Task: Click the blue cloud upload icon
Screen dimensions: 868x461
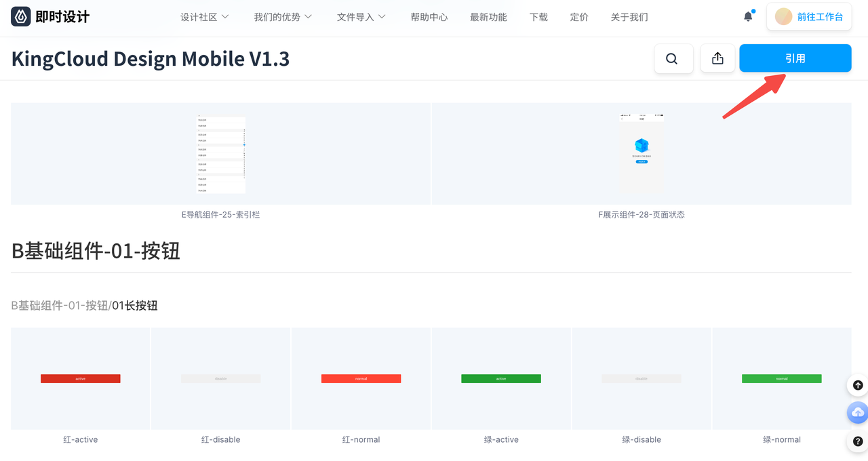Action: pyautogui.click(x=858, y=413)
